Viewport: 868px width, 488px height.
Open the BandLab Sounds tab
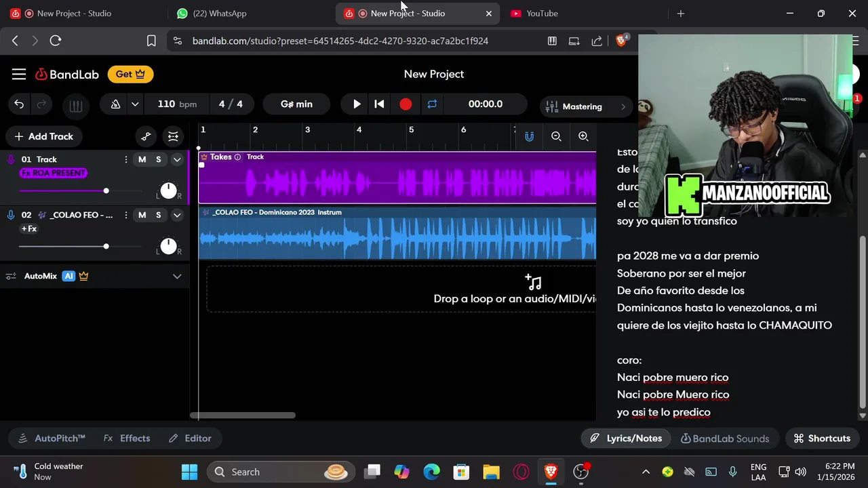pyautogui.click(x=725, y=438)
